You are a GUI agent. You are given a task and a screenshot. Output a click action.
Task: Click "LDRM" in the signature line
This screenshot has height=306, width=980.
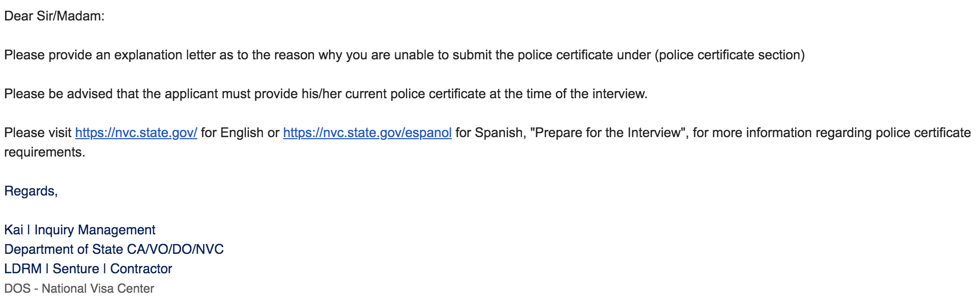click(23, 269)
